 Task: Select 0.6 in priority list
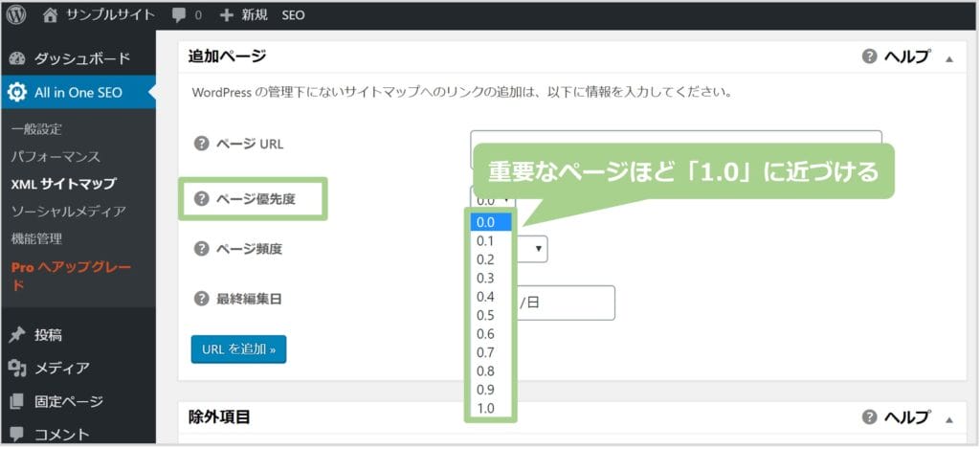(x=491, y=334)
